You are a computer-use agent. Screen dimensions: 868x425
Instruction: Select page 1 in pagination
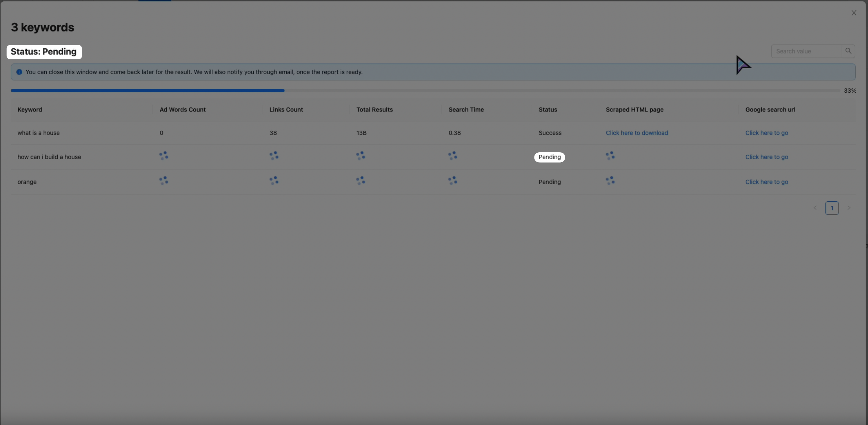tap(832, 208)
